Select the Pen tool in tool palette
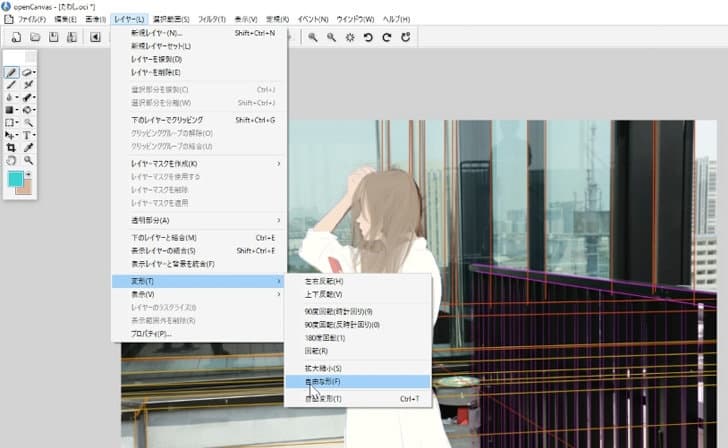The height and width of the screenshot is (448, 728). (x=11, y=72)
